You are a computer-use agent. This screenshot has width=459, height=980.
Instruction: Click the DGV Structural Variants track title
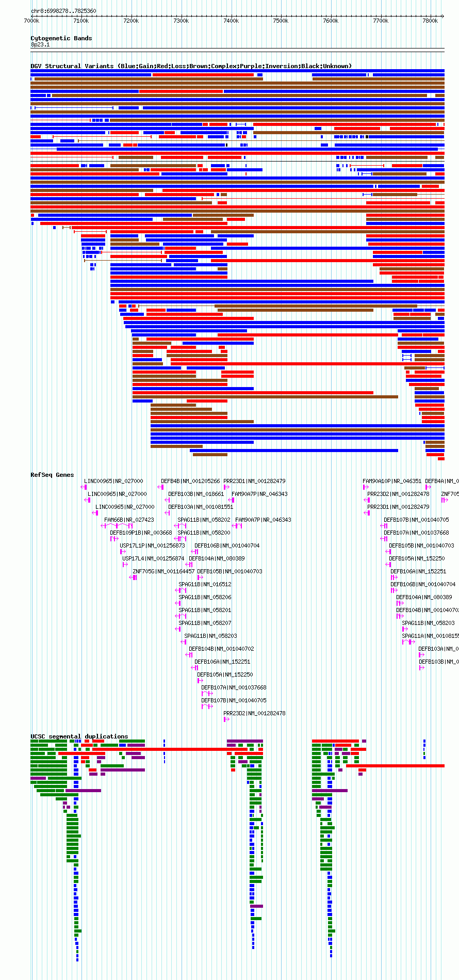coord(191,66)
